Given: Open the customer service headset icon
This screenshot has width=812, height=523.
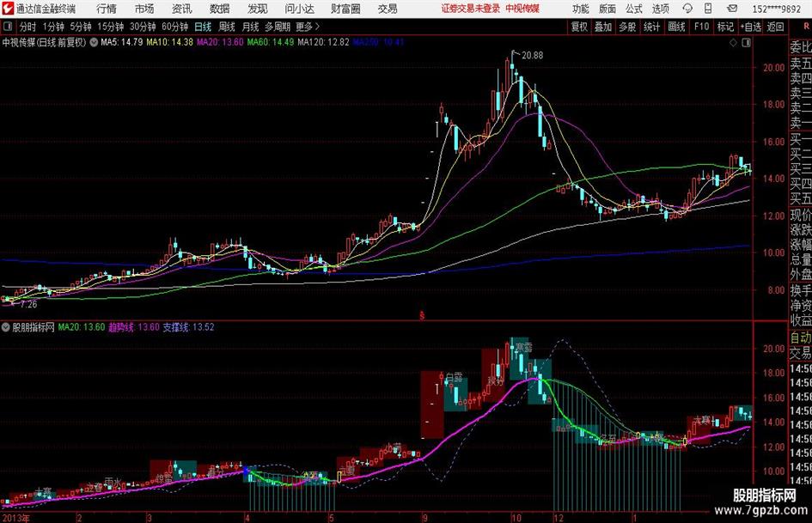Looking at the screenshot, I should pos(687,9).
